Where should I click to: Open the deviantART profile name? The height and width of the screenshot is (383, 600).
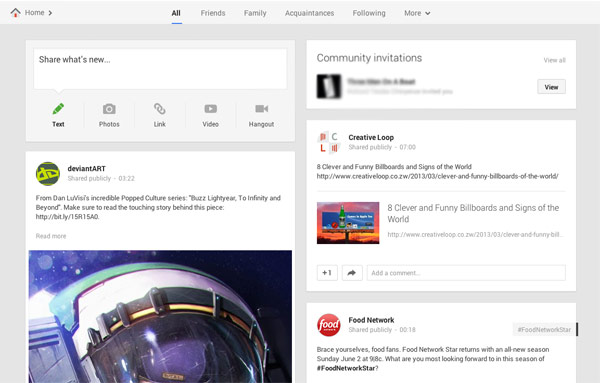coord(86,169)
